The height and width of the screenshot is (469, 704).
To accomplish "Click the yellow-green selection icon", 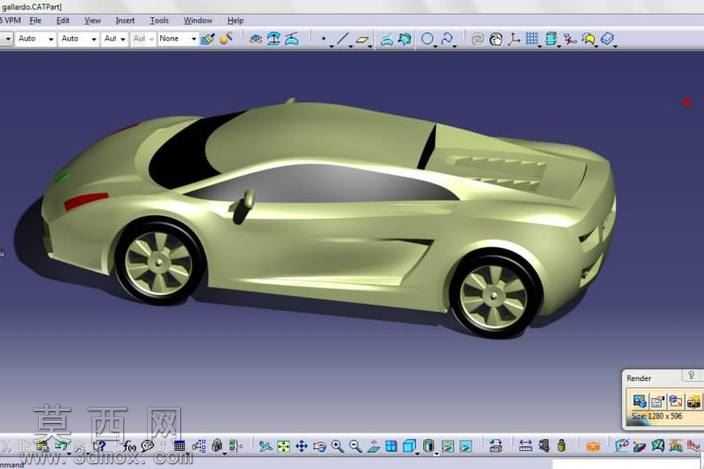I will click(x=589, y=39).
